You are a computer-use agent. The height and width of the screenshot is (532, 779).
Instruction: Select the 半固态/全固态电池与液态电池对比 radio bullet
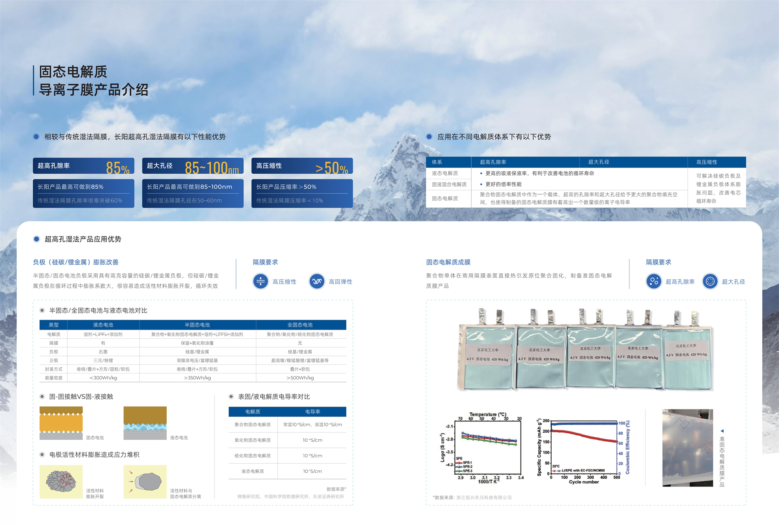click(x=42, y=310)
